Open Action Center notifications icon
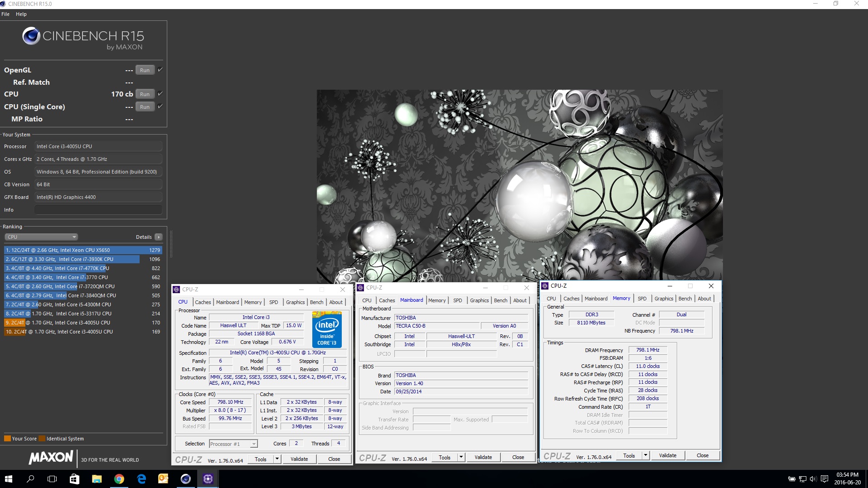This screenshot has width=868, height=488. click(824, 479)
